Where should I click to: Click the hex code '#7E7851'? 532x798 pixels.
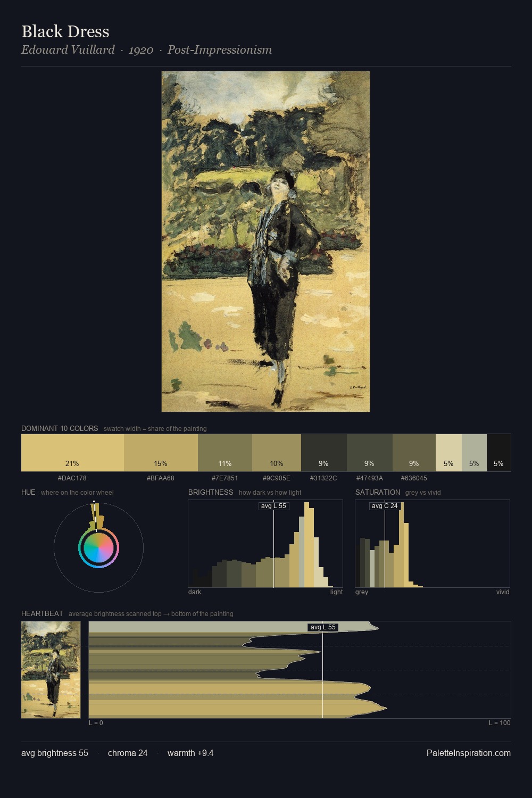coord(225,478)
